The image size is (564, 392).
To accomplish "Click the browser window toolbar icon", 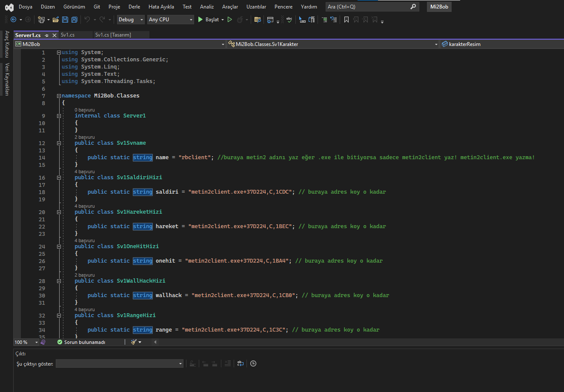I will point(270,20).
